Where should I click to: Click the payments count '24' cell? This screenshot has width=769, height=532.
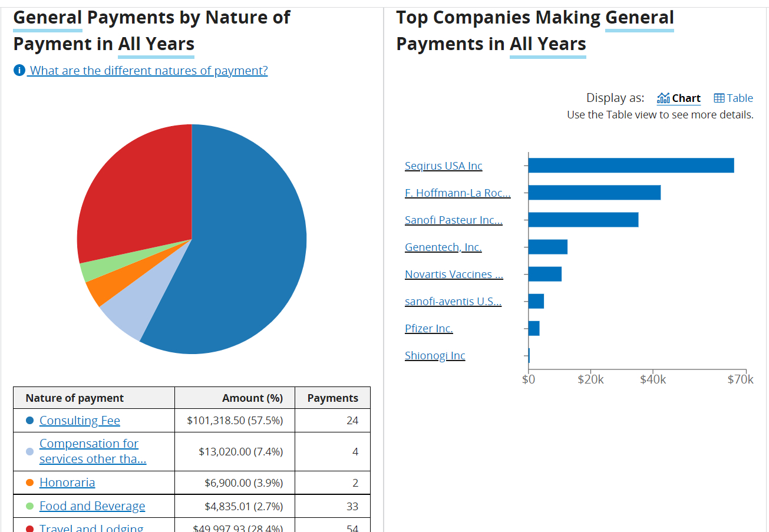point(333,421)
